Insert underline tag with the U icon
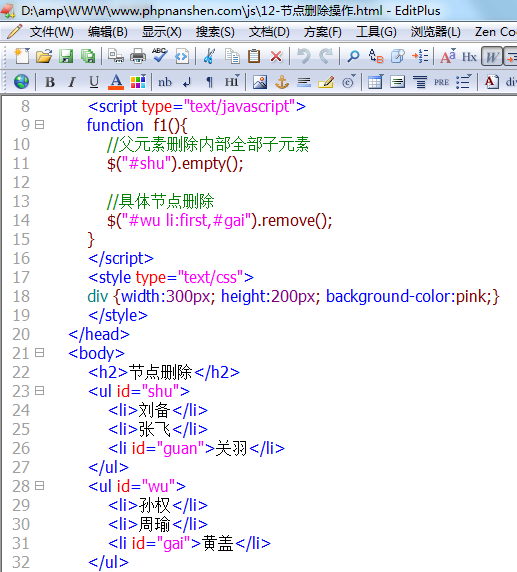517x572 pixels. click(x=94, y=82)
